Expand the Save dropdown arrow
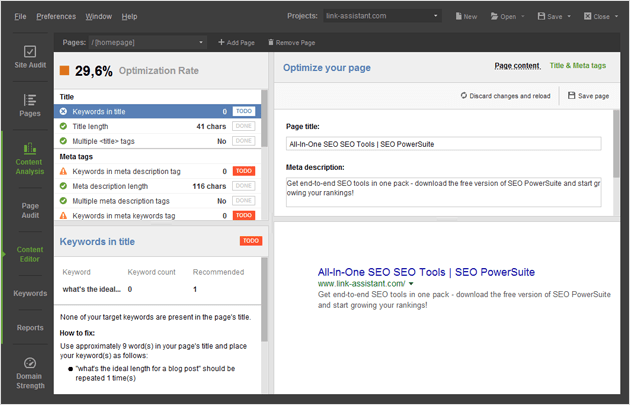Viewport: 630px width, 405px height. 569,16
